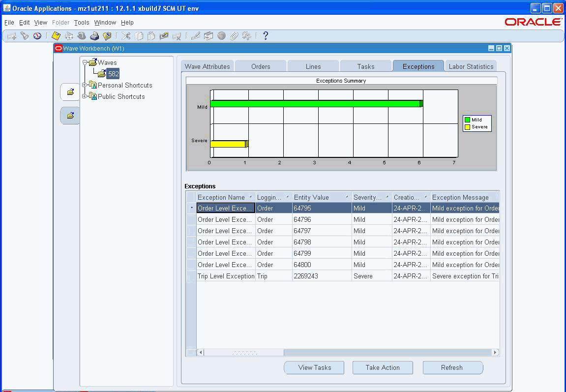The height and width of the screenshot is (392, 566).
Task: Click the horizontal scrollbar right arrow
Action: 495,352
